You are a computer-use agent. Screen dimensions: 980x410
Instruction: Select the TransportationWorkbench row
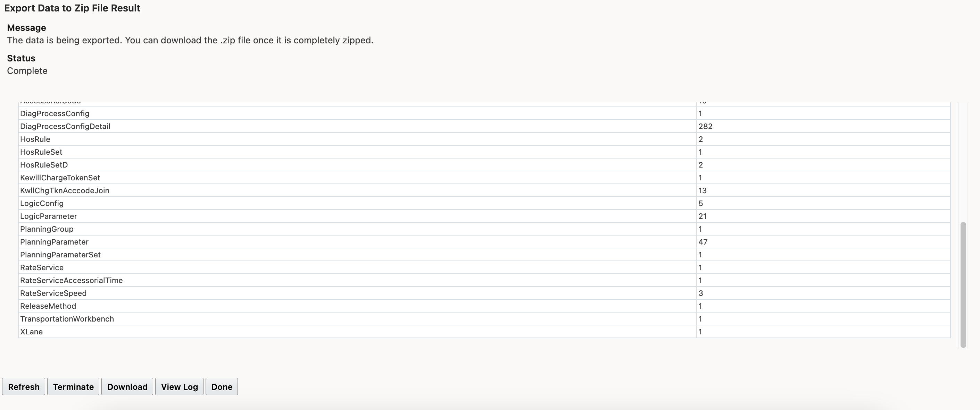484,319
